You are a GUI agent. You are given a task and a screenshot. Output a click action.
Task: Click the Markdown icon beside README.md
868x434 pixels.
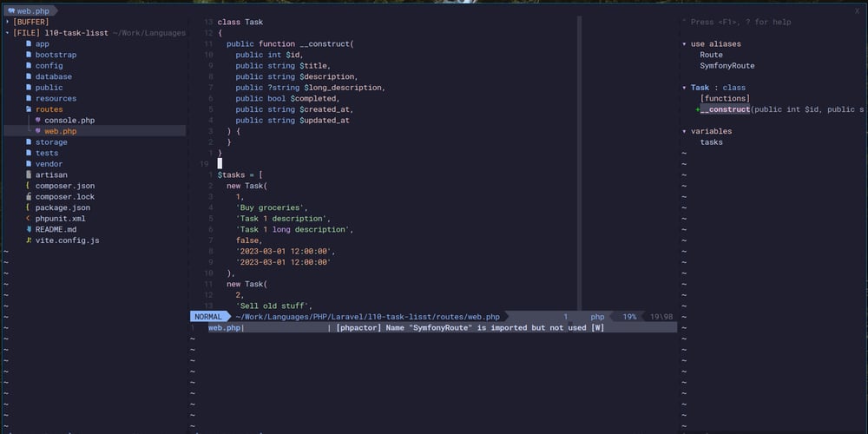(x=29, y=229)
